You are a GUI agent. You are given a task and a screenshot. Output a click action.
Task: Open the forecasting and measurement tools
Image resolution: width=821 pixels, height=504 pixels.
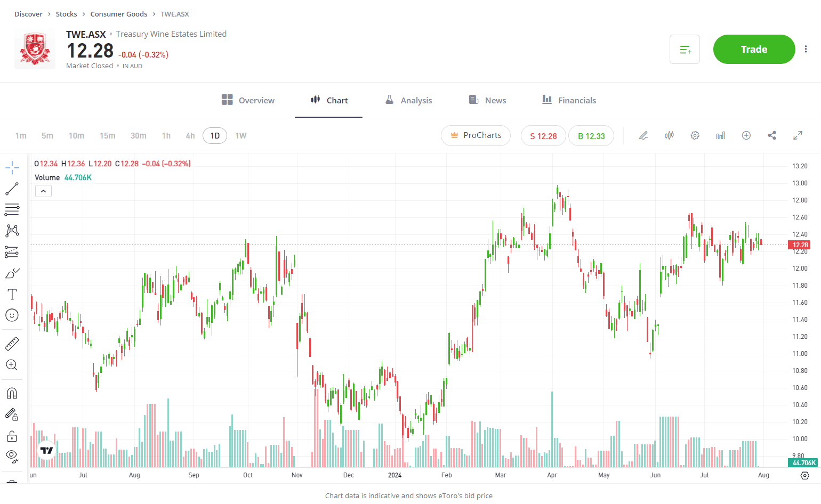pyautogui.click(x=12, y=251)
